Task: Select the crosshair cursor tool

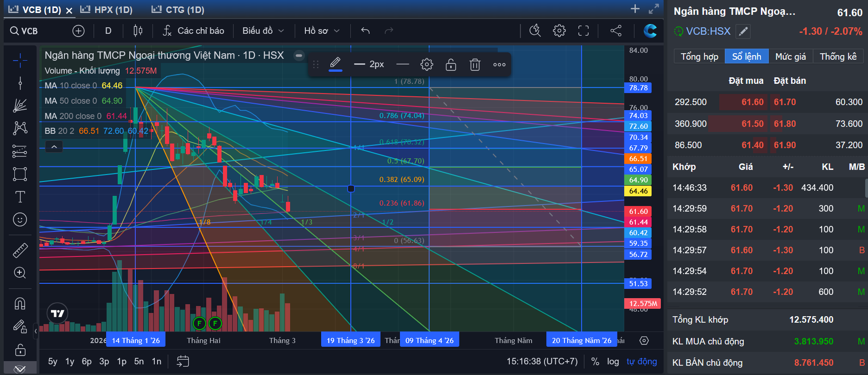Action: [20, 60]
